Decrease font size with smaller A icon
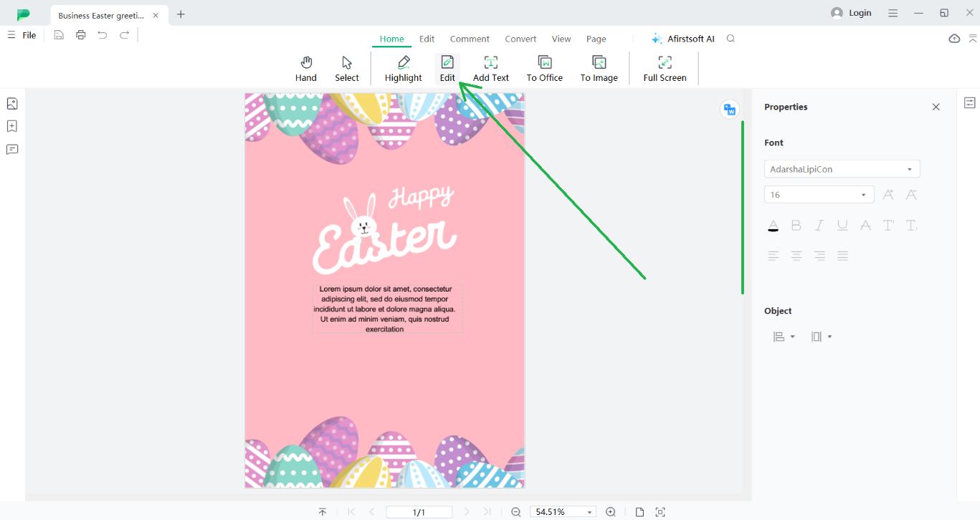 [x=911, y=195]
